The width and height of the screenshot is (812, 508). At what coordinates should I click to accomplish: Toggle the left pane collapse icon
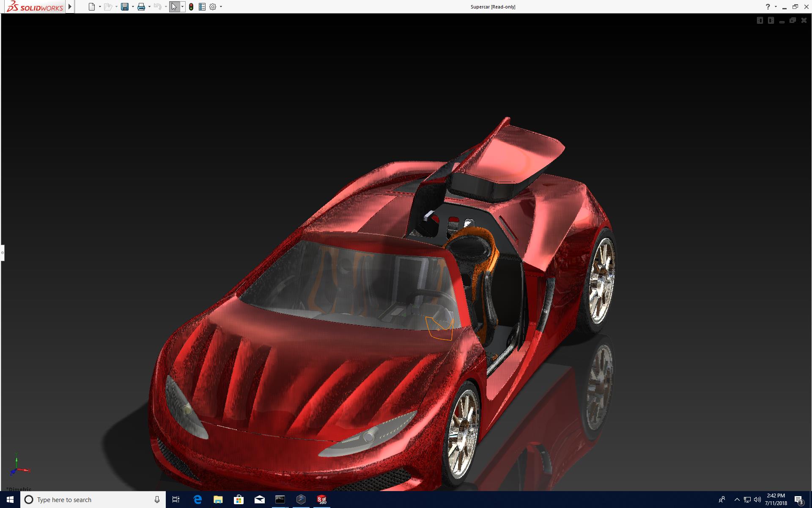(x=760, y=20)
